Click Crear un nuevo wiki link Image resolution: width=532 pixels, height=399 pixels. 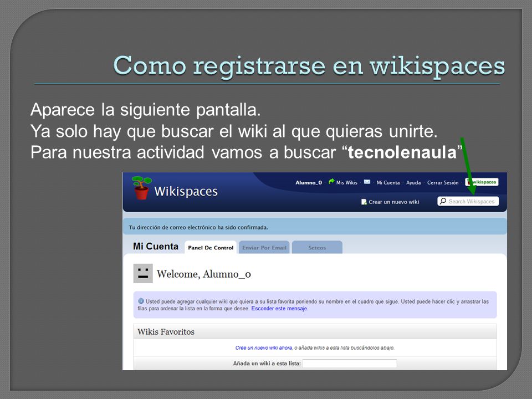tap(394, 202)
